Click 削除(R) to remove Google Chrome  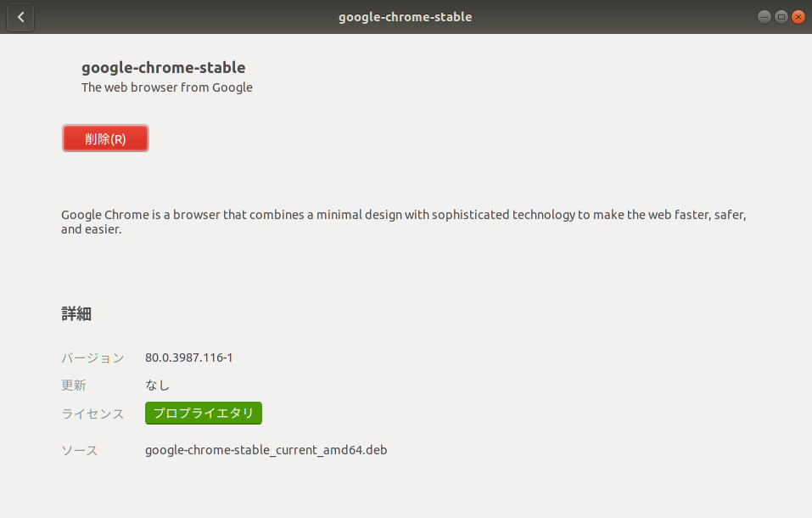pos(105,138)
